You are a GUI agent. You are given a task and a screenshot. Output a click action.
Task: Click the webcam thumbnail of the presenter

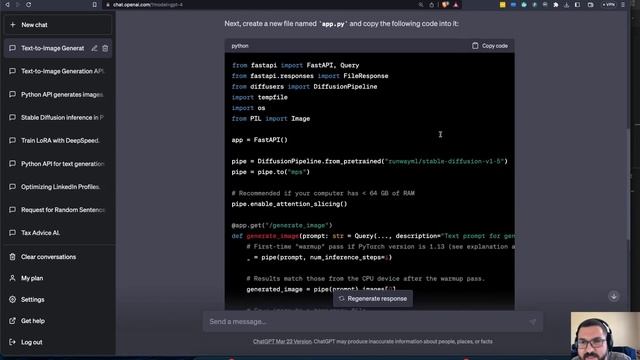point(605,336)
